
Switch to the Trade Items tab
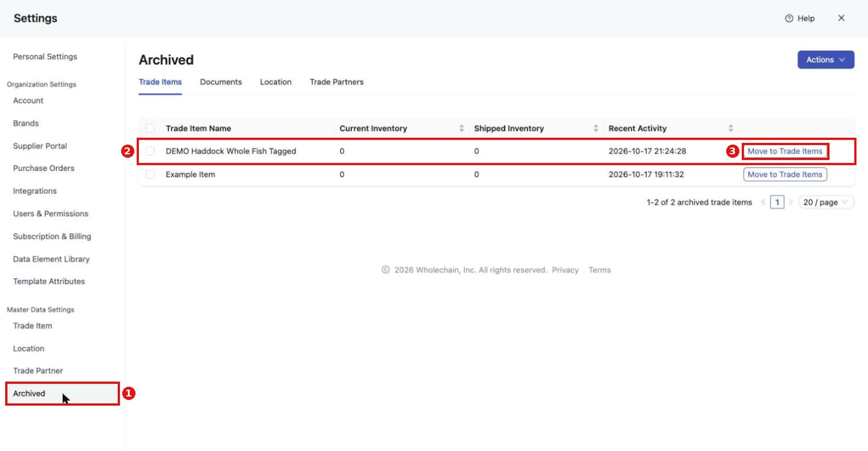[160, 82]
